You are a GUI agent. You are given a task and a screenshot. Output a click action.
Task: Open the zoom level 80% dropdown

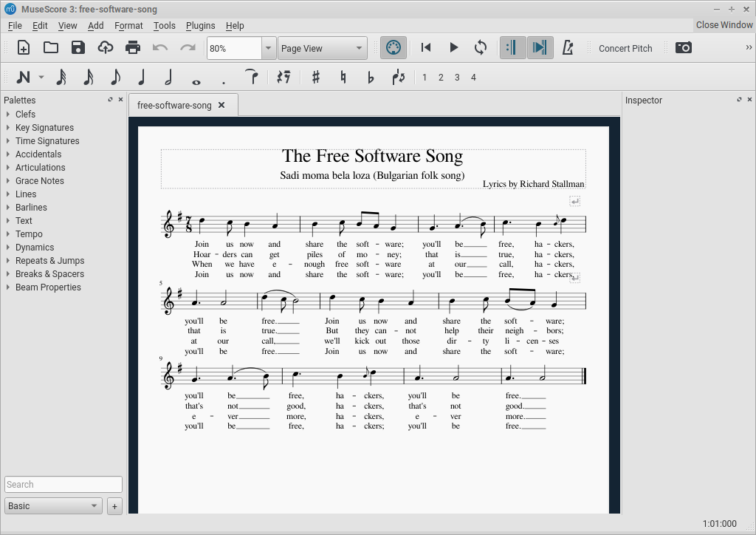(269, 49)
